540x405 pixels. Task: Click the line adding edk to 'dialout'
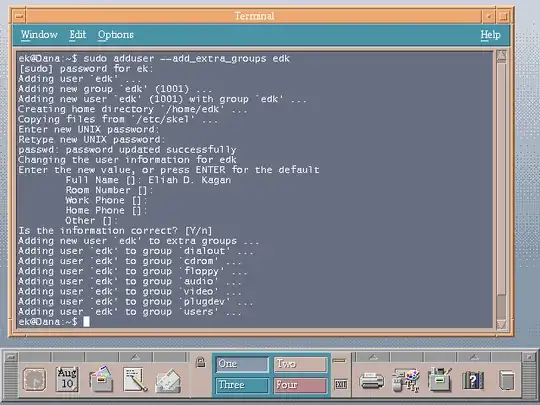136,251
